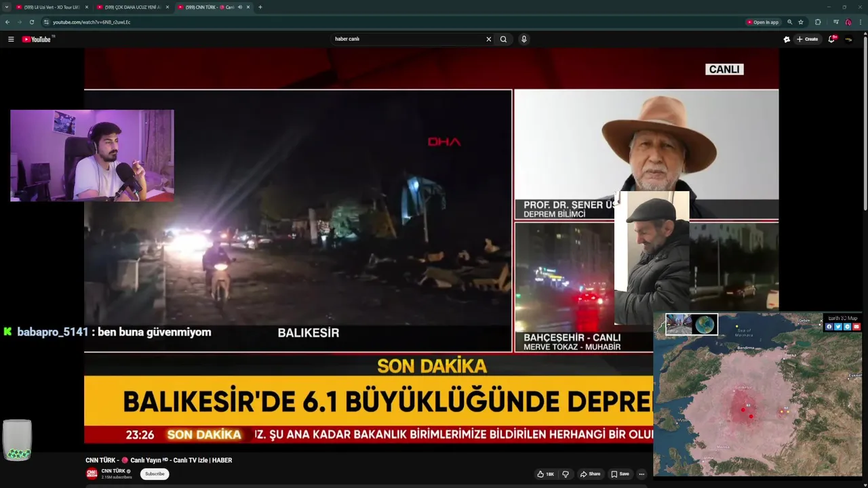Share Earth 3D Map on Facebook
868x488 pixels.
coord(829,327)
